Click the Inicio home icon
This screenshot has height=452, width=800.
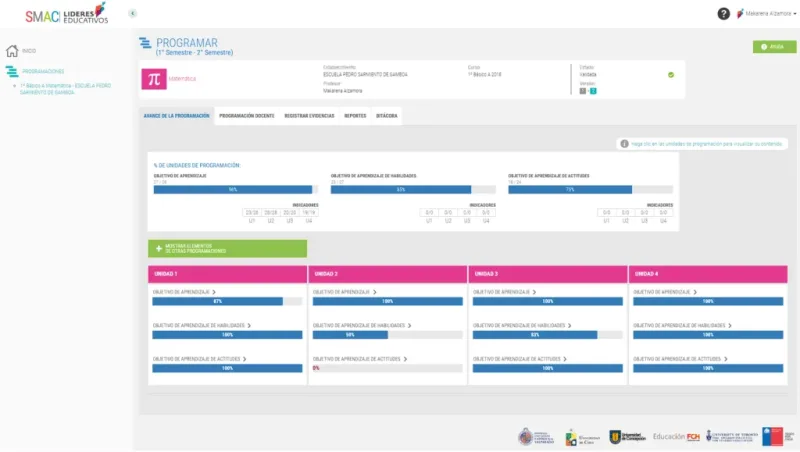(12, 51)
